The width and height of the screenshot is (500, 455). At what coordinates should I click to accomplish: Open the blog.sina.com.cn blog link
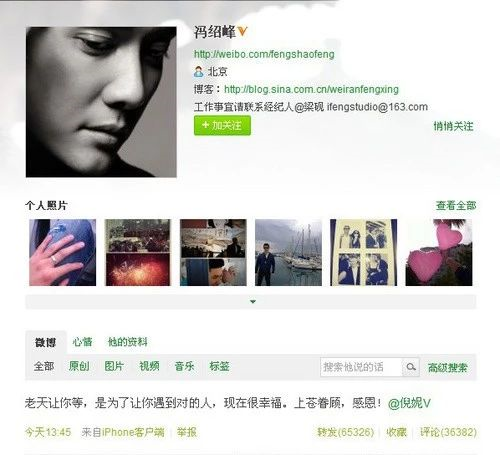[x=311, y=89]
